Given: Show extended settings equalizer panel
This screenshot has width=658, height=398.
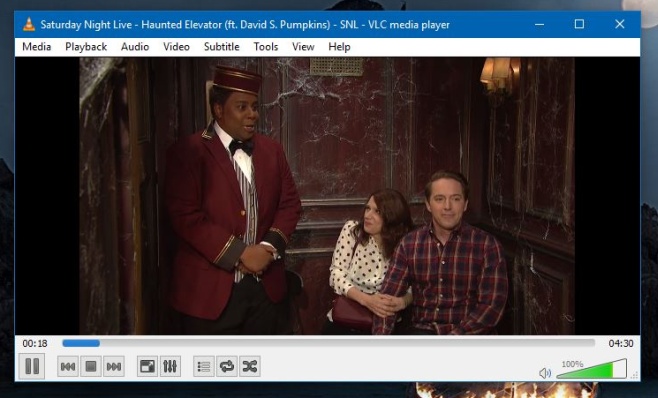Looking at the screenshot, I should 170,367.
